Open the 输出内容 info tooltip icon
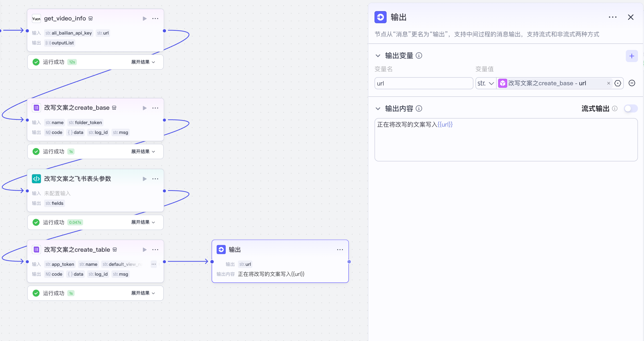The width and height of the screenshot is (644, 341). pyautogui.click(x=419, y=109)
